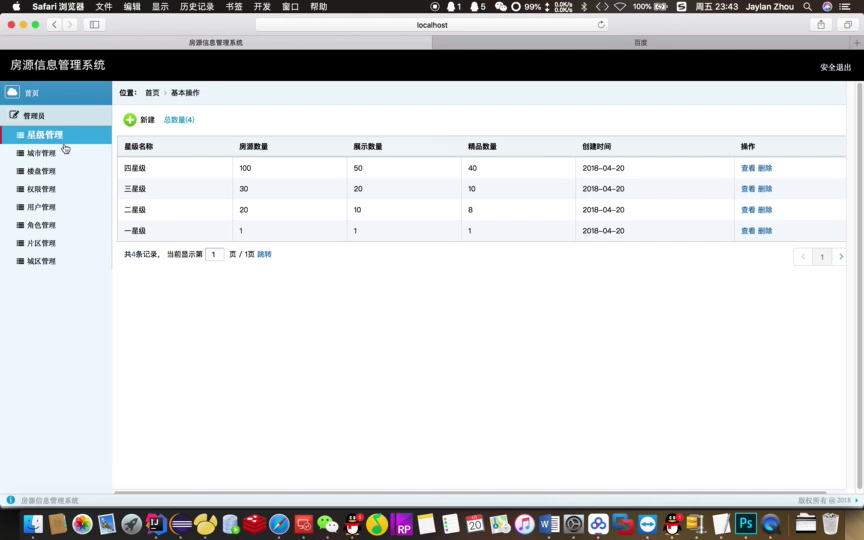Click the 跳转 jump link
This screenshot has height=540, width=864.
(x=264, y=254)
